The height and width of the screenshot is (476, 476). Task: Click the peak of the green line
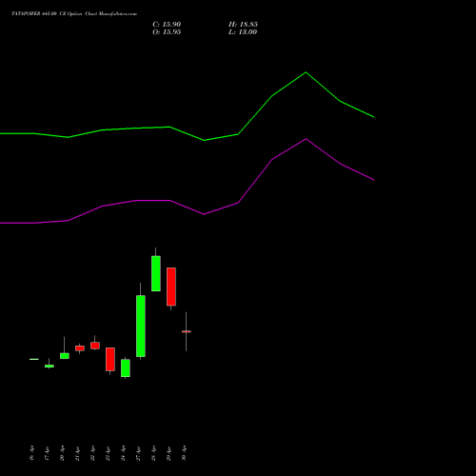tap(306, 72)
